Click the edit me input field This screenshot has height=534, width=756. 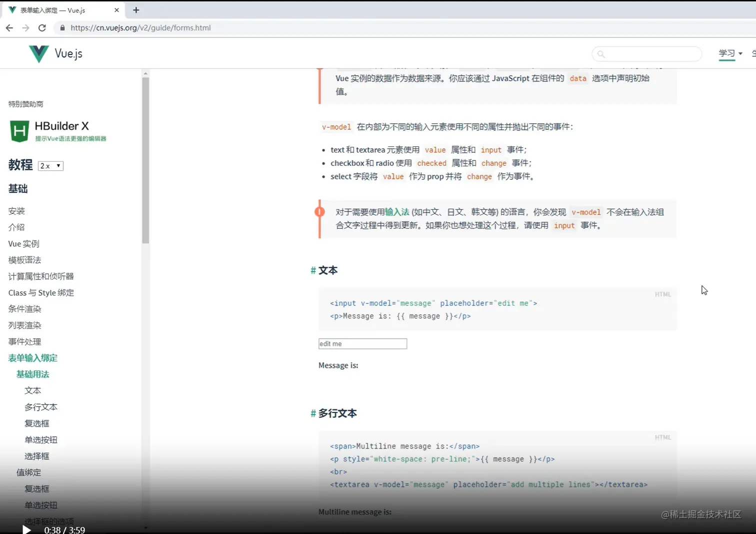click(362, 344)
